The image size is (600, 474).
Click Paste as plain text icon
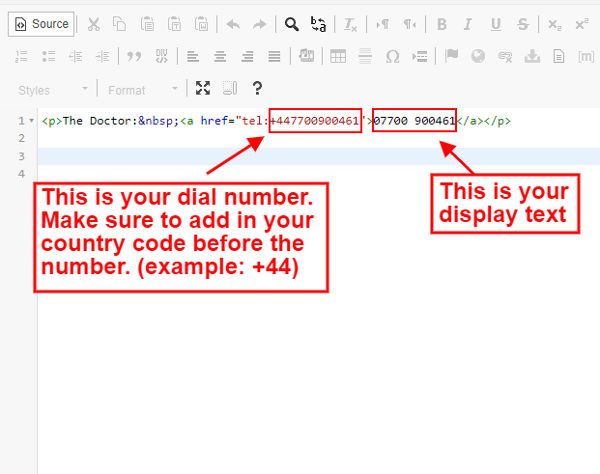(x=174, y=24)
